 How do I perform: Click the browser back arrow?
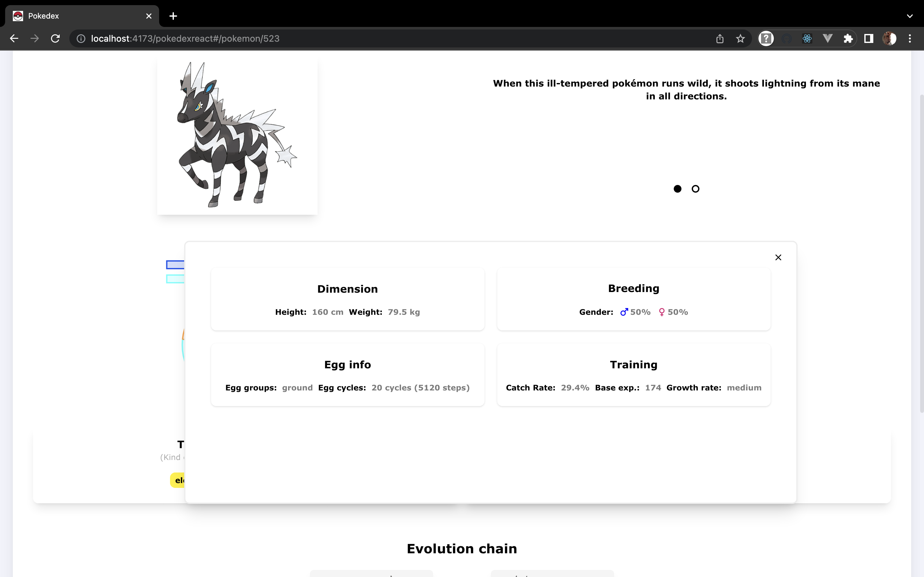[14, 38]
